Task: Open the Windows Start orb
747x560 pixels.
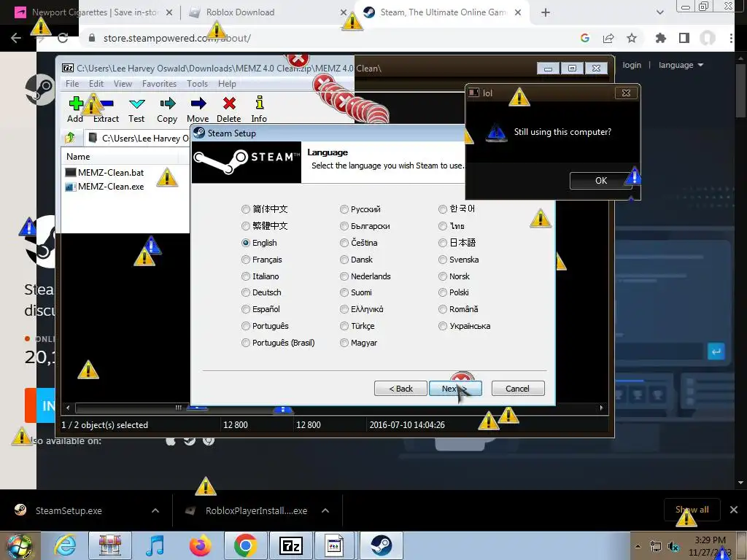Action: point(19,545)
